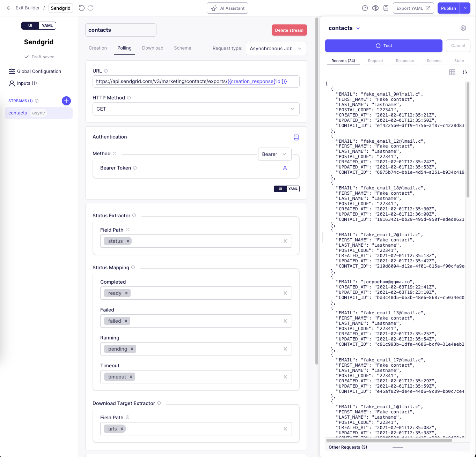Click the Slack community icon

[375, 8]
